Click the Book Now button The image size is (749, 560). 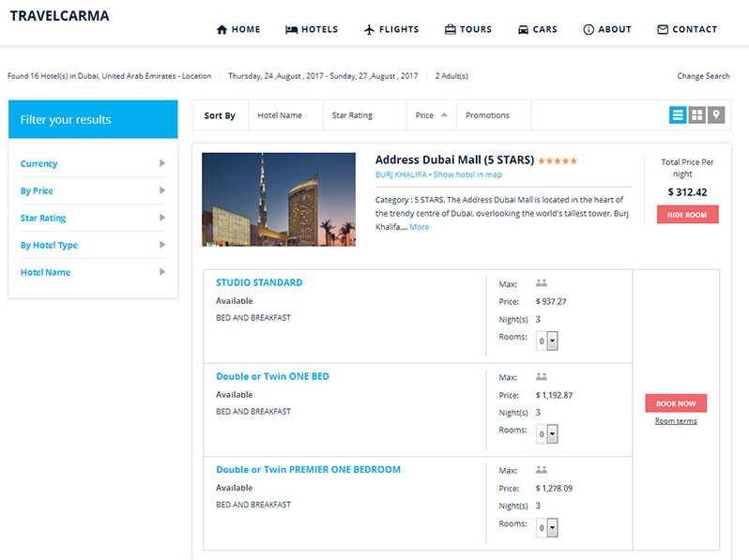point(676,403)
